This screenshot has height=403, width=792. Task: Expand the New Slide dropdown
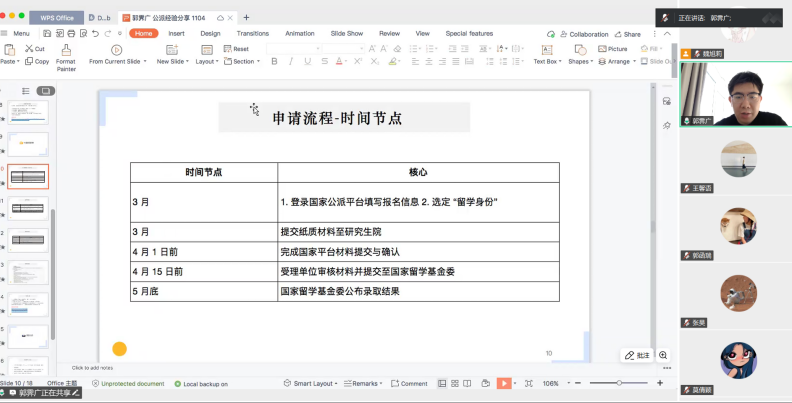pyautogui.click(x=173, y=62)
